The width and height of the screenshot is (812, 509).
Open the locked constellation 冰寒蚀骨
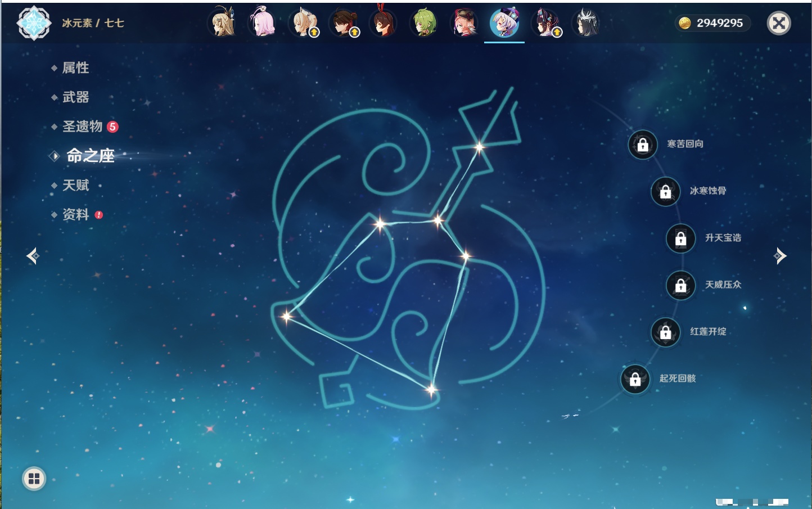(665, 192)
